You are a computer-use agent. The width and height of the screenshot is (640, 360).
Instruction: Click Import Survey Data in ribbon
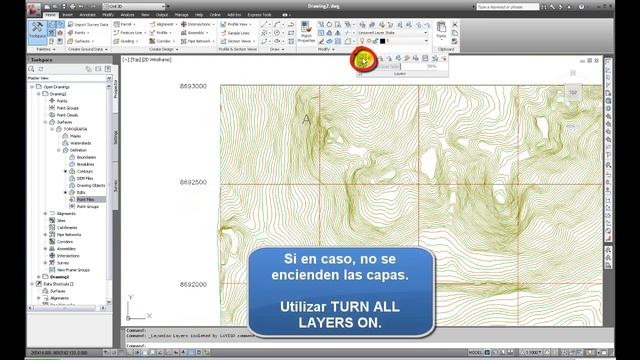click(88, 24)
